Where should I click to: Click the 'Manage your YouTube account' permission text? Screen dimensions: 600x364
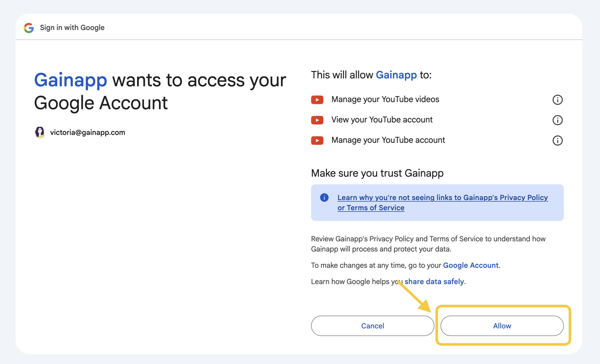[388, 140]
